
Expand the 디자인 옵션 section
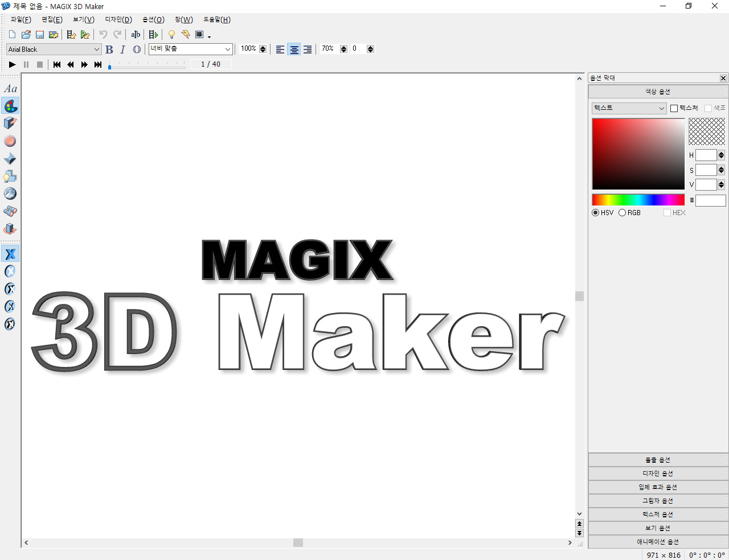(x=658, y=473)
